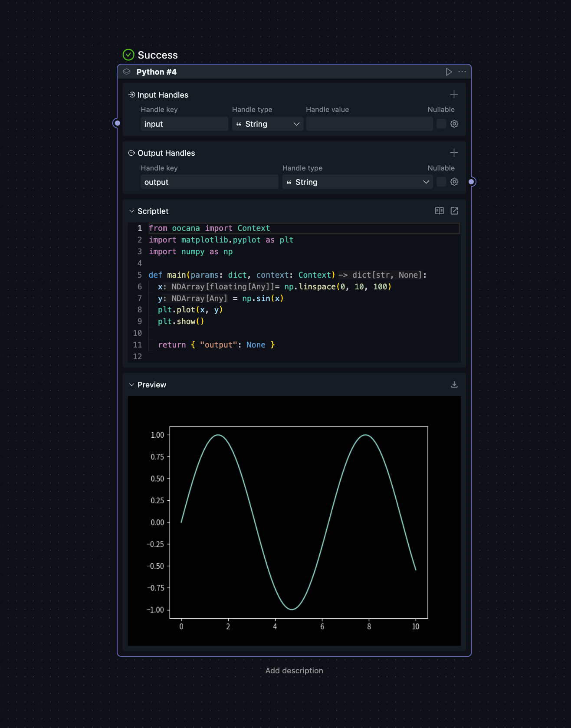Run the Python #4 node
Image resolution: width=571 pixels, height=728 pixels.
point(449,72)
